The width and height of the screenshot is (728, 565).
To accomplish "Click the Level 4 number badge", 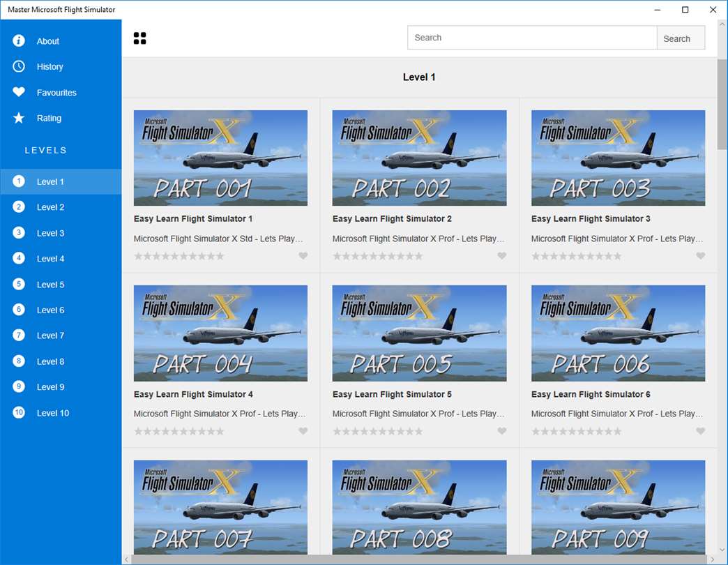I will pos(19,258).
